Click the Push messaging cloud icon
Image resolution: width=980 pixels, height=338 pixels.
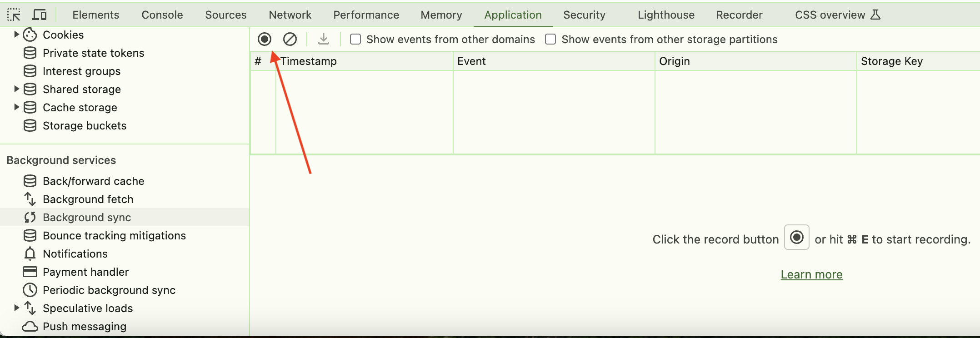30,326
